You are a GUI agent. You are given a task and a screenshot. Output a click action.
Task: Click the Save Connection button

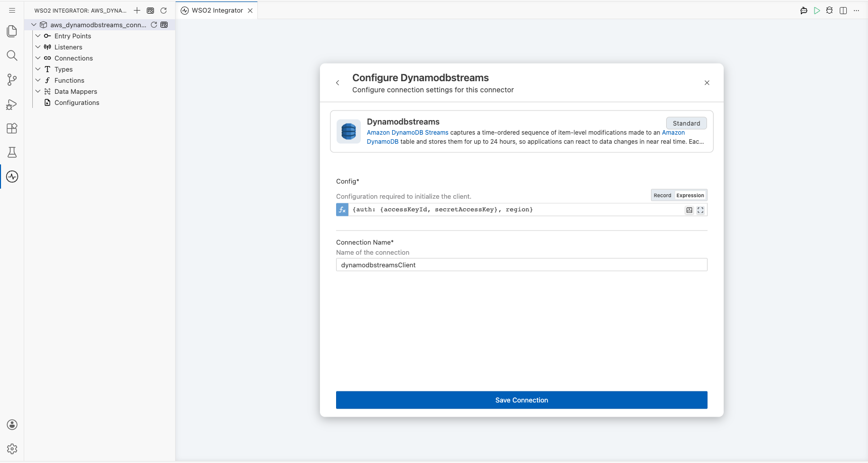pos(521,400)
